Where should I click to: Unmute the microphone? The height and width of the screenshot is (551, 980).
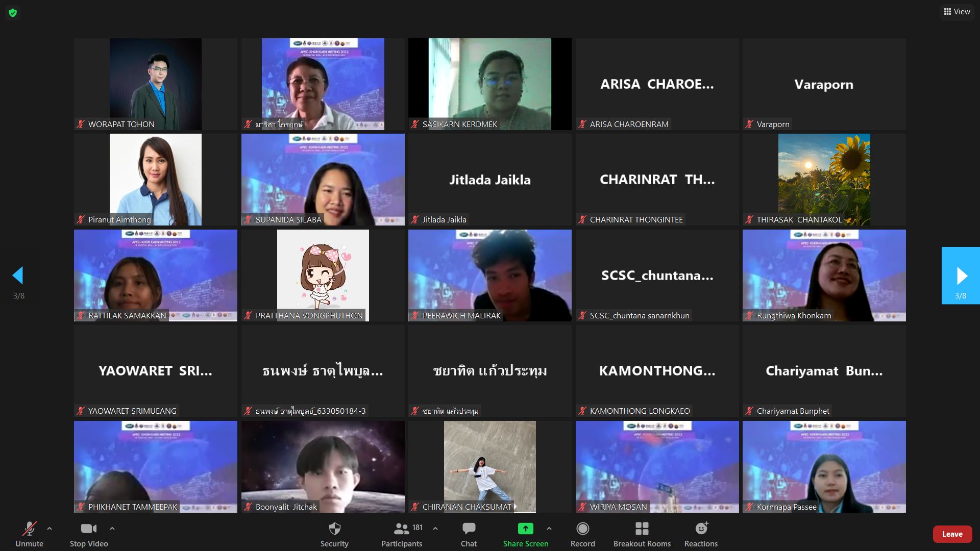point(29,534)
